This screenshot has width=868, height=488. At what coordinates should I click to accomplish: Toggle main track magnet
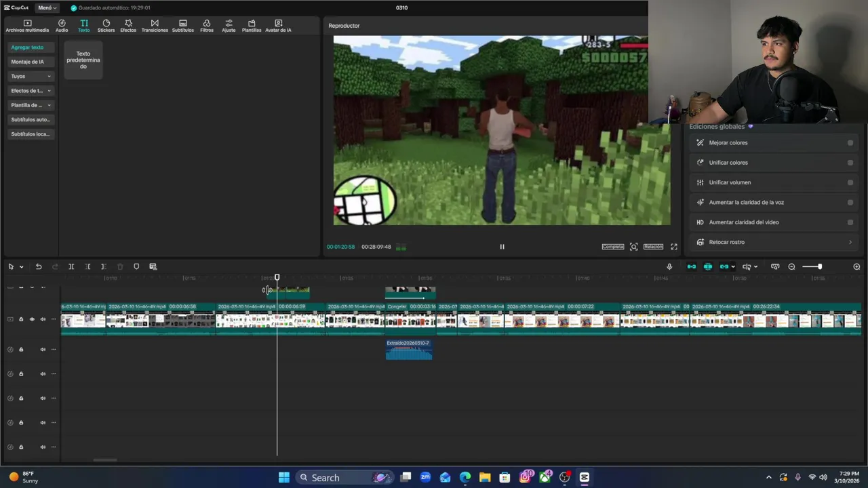tap(692, 266)
